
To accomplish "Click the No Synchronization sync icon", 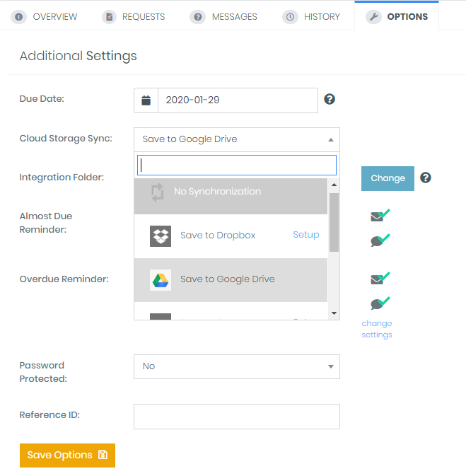I will [x=158, y=192].
